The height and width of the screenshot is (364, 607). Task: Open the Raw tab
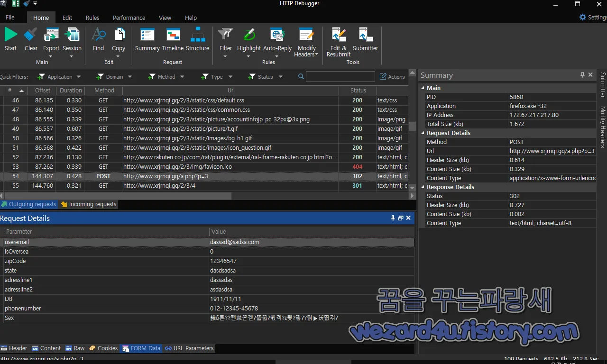point(75,348)
